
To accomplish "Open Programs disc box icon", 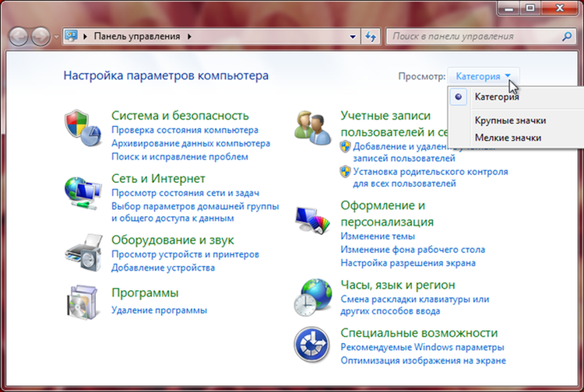I will [83, 302].
